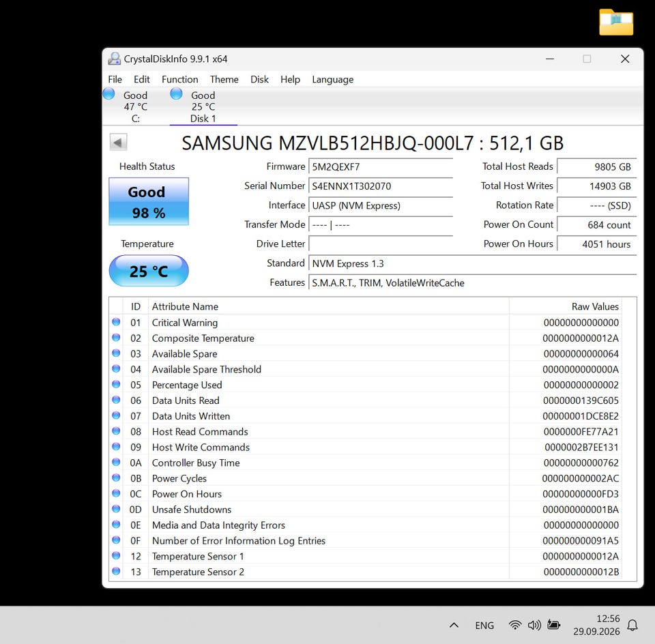This screenshot has height=644, width=655.
Task: Open the Function menu
Action: 179,79
